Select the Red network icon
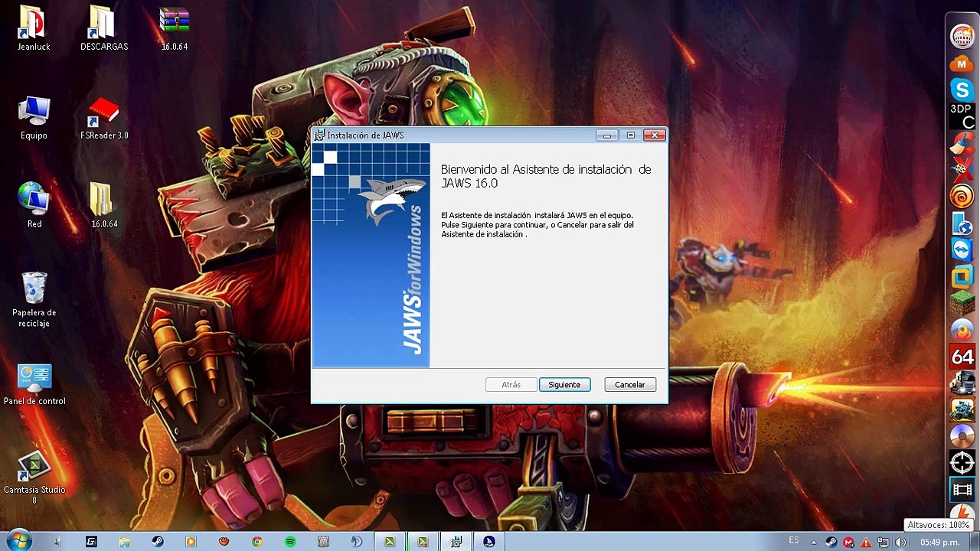The width and height of the screenshot is (980, 551). 34,205
